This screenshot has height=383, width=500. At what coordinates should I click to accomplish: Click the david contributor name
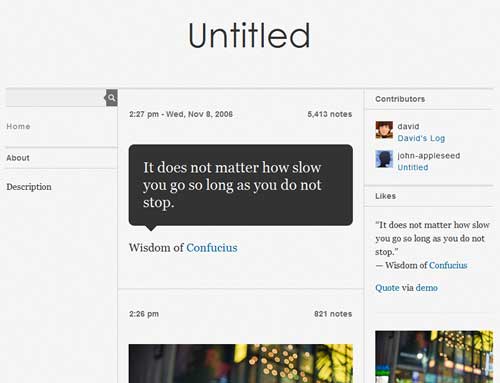pyautogui.click(x=408, y=126)
